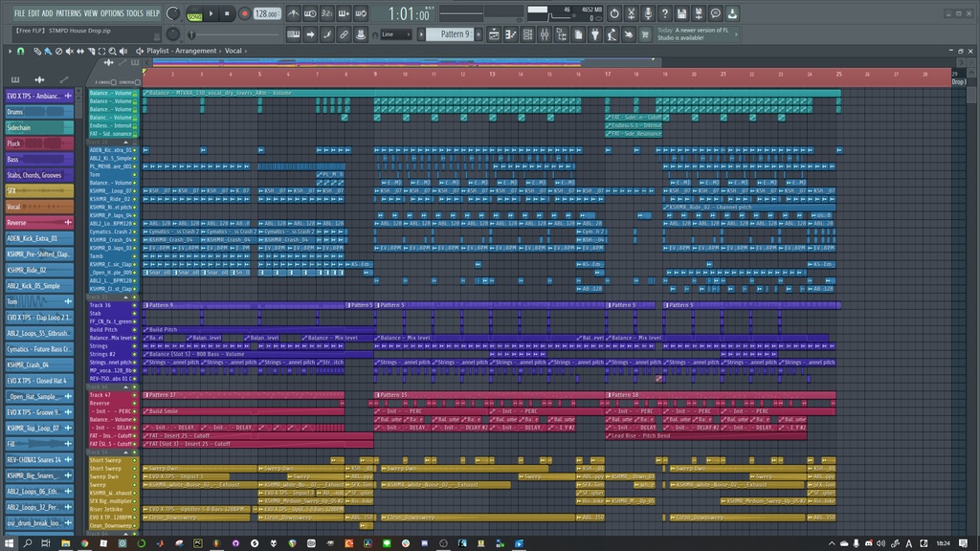This screenshot has width=980, height=551.
Task: Open the OPTIONS menu
Action: click(x=113, y=13)
